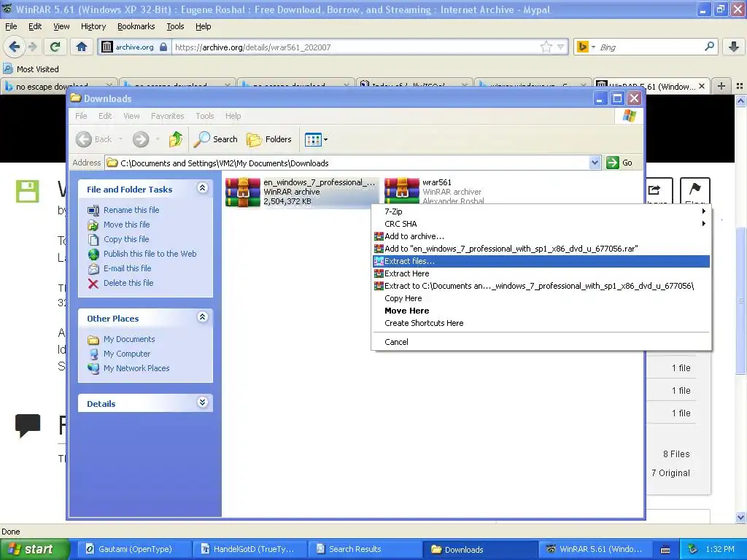Expand the Explorer address bar dropdown
Image resolution: width=747 pixels, height=560 pixels.
pyautogui.click(x=595, y=163)
